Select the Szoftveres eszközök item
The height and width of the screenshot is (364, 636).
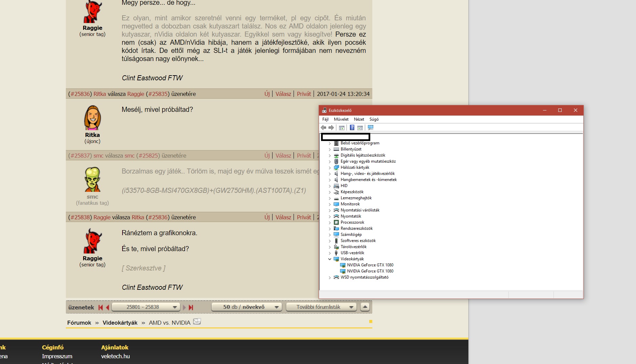click(358, 241)
